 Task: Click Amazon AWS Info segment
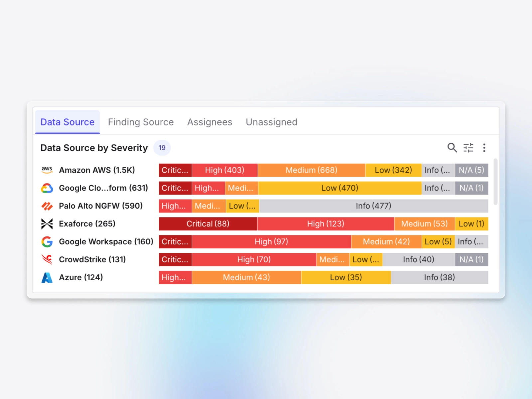[x=438, y=170]
